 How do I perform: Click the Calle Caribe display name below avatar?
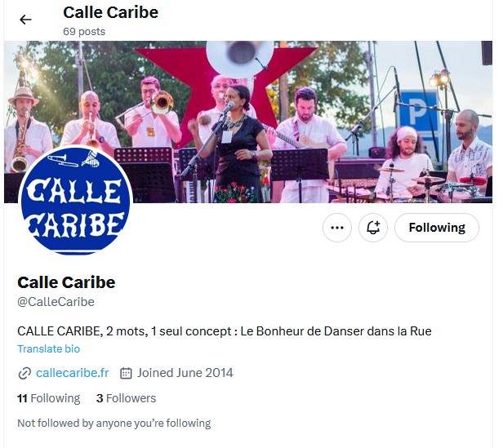tap(66, 282)
